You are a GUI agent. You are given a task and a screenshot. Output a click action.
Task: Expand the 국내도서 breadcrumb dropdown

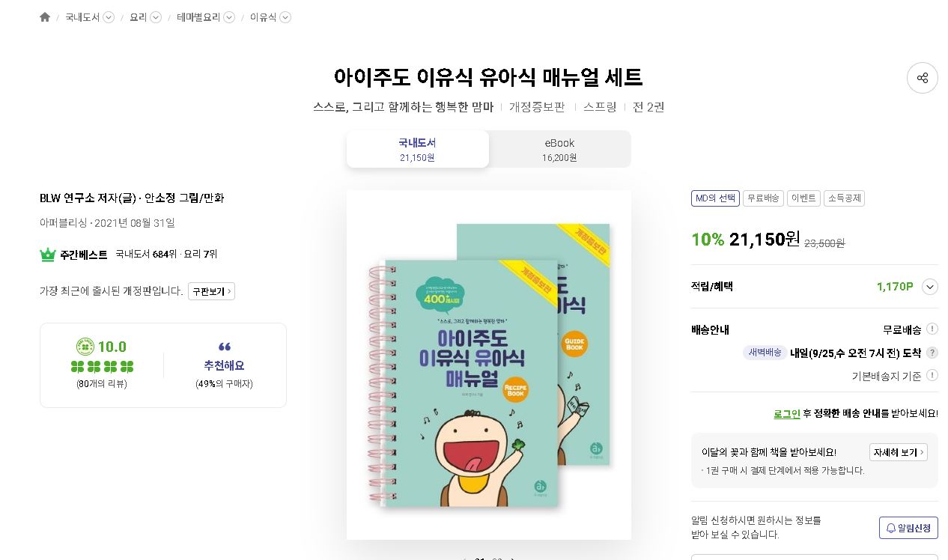(x=109, y=17)
